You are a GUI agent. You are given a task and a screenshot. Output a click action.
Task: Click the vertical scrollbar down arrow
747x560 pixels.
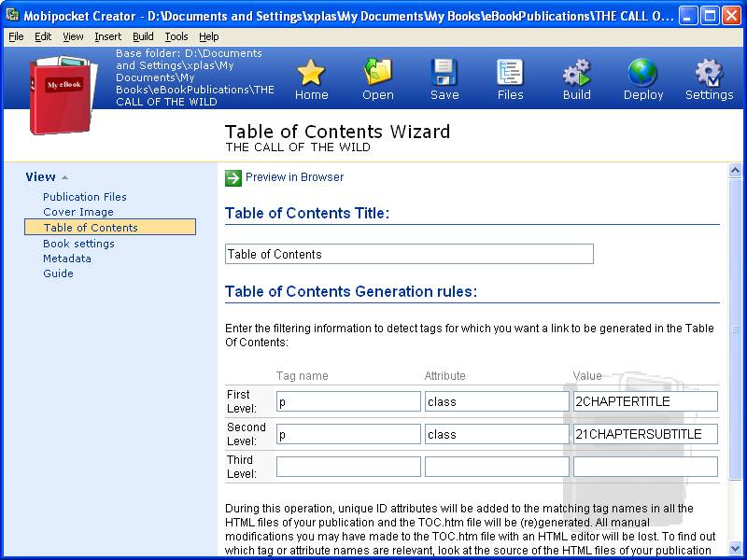click(736, 548)
